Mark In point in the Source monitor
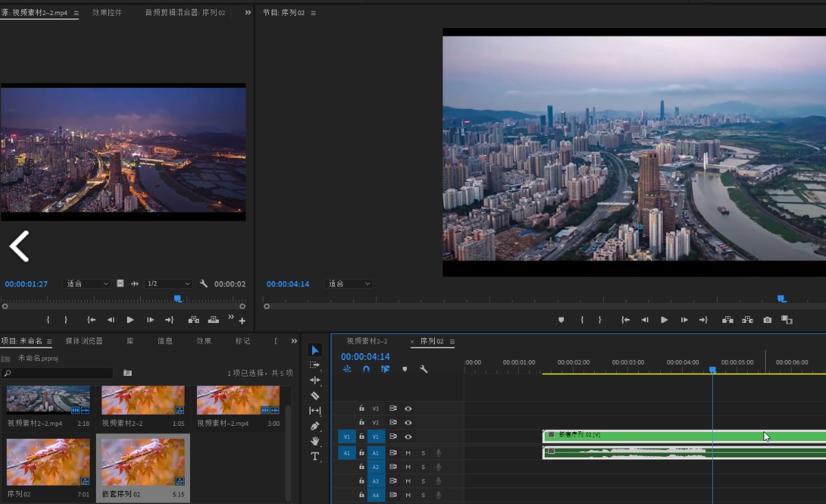Screen dimensions: 826x504 [48, 320]
